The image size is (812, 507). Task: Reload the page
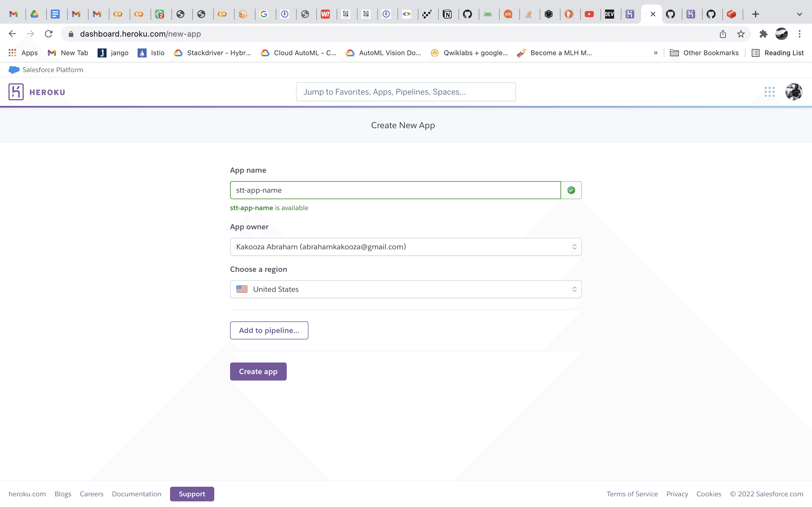(49, 34)
